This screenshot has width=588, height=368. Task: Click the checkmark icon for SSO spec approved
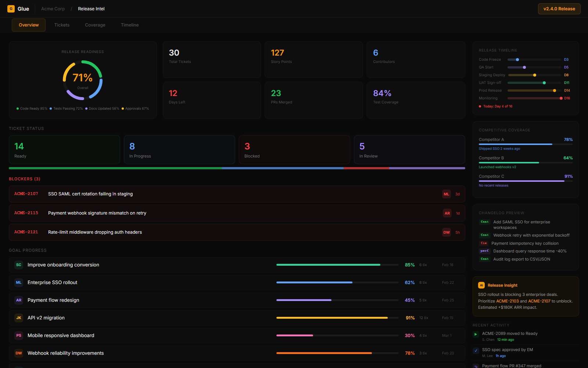[x=476, y=350]
